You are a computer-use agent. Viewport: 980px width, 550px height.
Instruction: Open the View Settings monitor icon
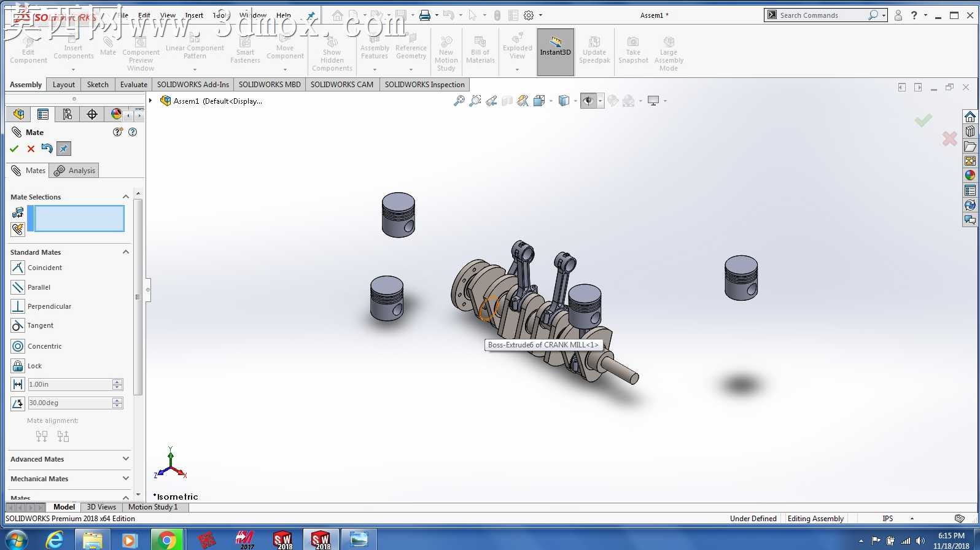pos(653,101)
